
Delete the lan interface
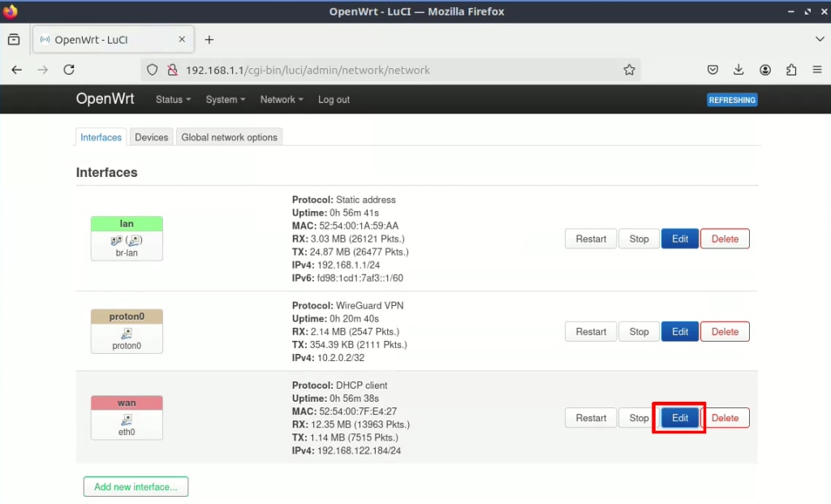[725, 239]
